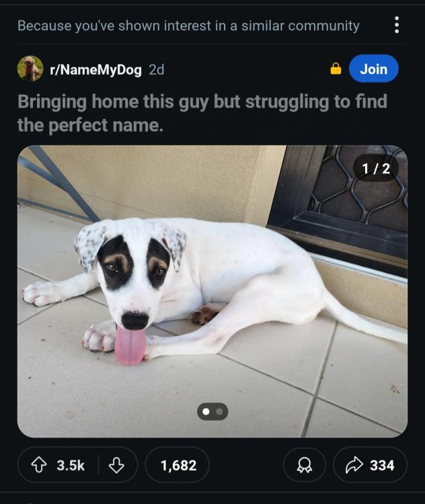425x504 pixels.
Task: Open the post titled 'Bringing home this guy'
Action: tap(202, 113)
